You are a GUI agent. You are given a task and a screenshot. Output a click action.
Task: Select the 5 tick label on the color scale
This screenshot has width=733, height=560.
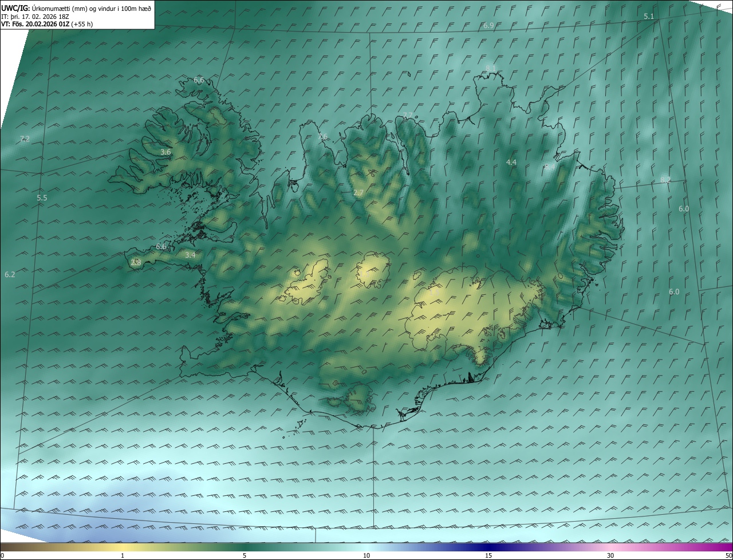(x=245, y=556)
